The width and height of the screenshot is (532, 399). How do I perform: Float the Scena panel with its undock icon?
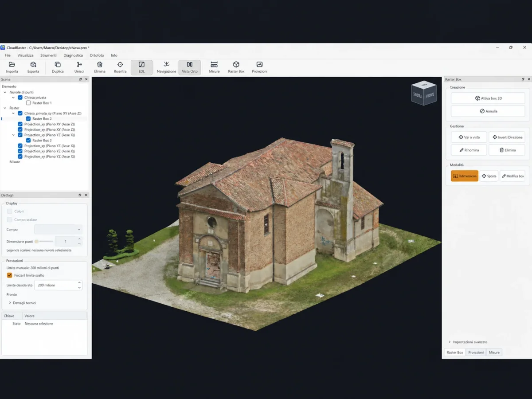click(80, 79)
